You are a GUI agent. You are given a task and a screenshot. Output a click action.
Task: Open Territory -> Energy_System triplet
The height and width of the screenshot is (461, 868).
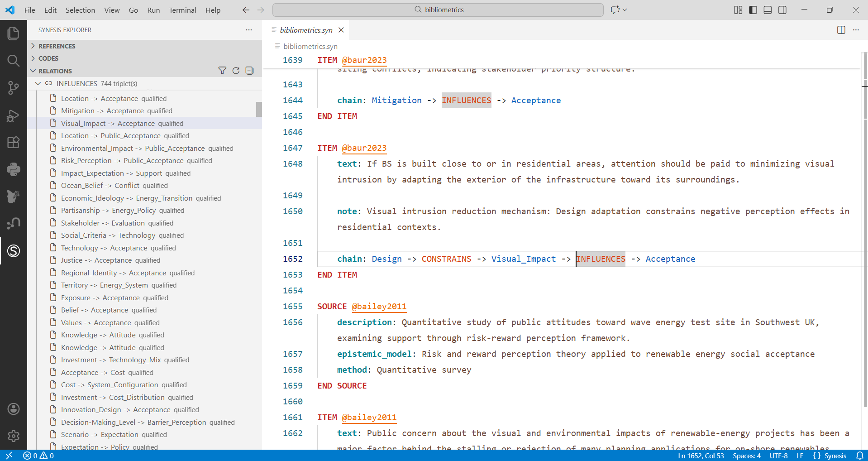[144, 285]
